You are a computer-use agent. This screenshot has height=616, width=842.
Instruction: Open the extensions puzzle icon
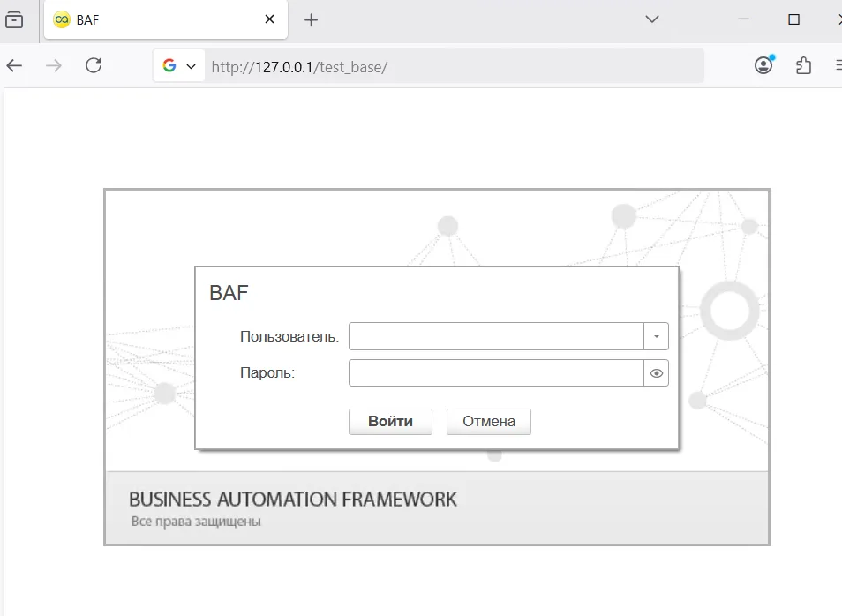coord(803,65)
